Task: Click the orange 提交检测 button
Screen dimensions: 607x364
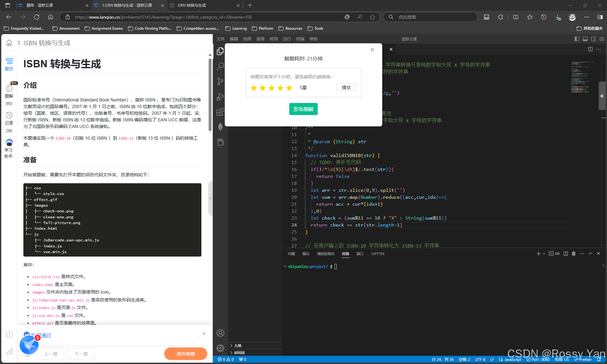Action: 186,354
